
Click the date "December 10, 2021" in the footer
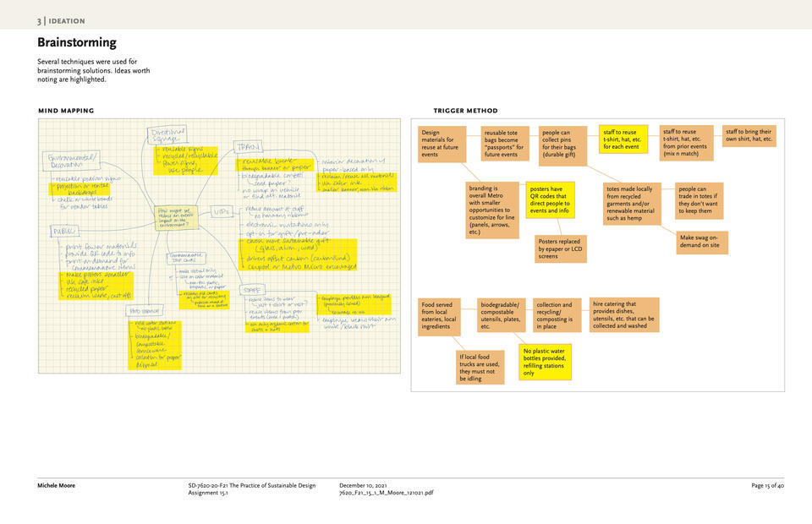pyautogui.click(x=363, y=486)
